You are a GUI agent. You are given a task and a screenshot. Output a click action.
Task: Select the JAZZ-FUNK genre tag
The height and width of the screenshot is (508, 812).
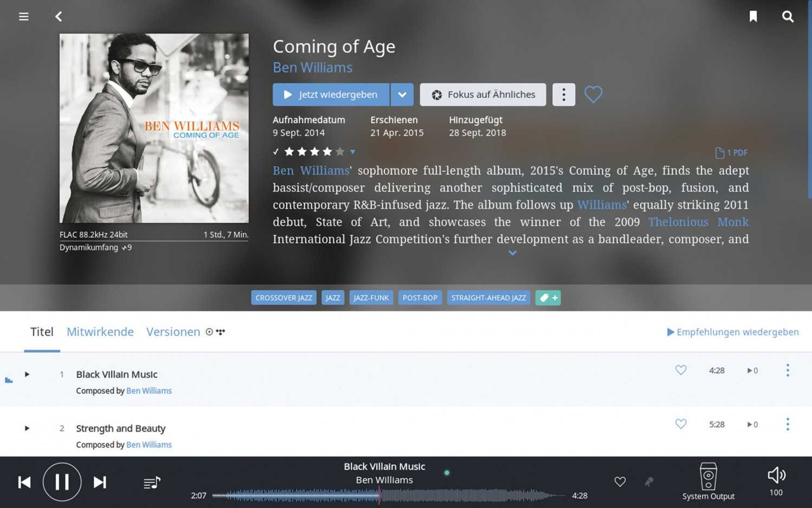pyautogui.click(x=371, y=298)
